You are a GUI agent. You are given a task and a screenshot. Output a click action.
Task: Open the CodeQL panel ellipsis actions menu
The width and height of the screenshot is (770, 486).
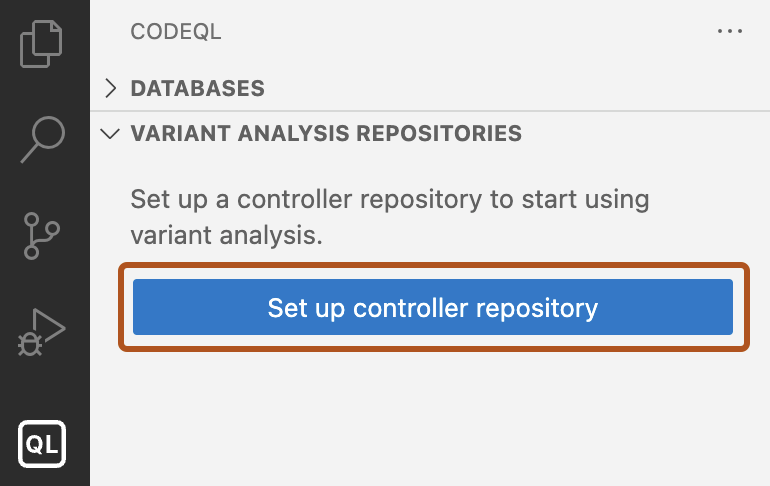tap(730, 32)
